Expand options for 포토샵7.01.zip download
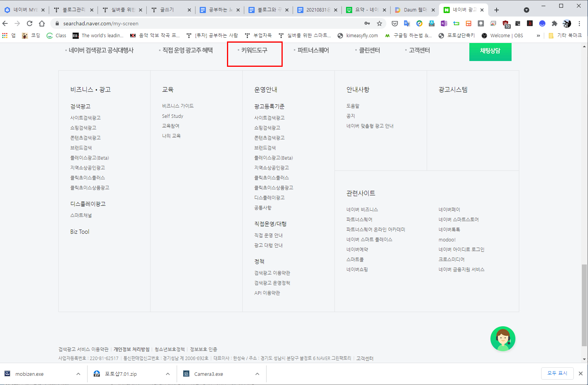Image resolution: width=588 pixels, height=385 pixels. (x=168, y=374)
